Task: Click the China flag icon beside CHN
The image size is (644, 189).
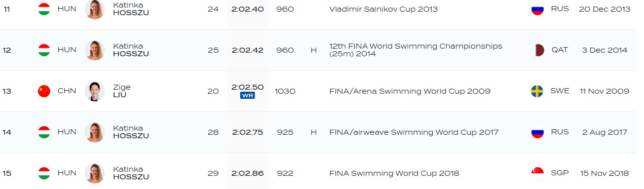Action: point(44,91)
